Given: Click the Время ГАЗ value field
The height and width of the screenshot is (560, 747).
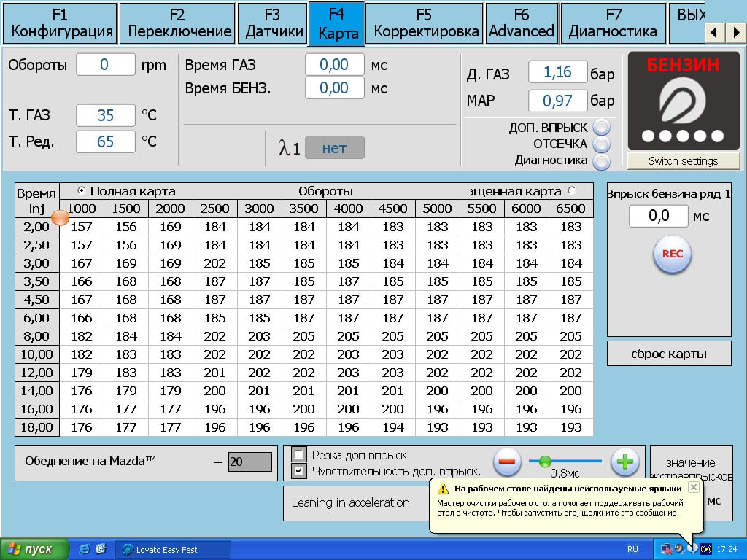Looking at the screenshot, I should coord(334,65).
